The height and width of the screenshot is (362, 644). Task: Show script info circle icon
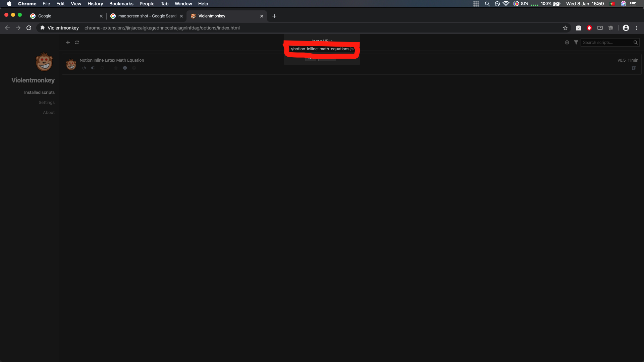tap(125, 68)
